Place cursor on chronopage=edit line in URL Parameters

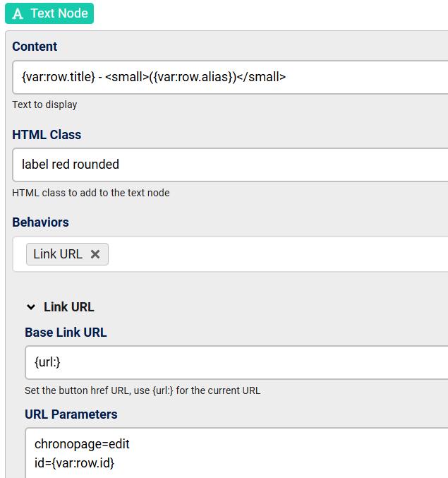pos(82,444)
